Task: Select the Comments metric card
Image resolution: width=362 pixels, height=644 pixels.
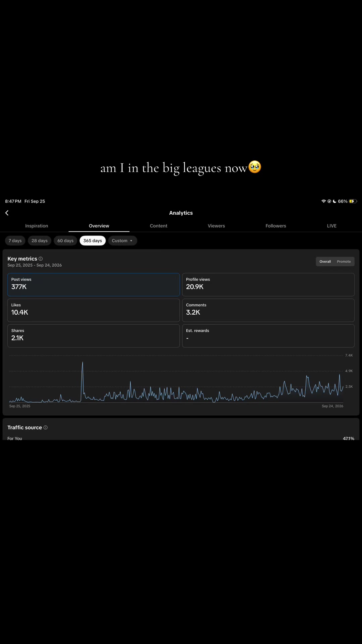Action: click(x=268, y=310)
